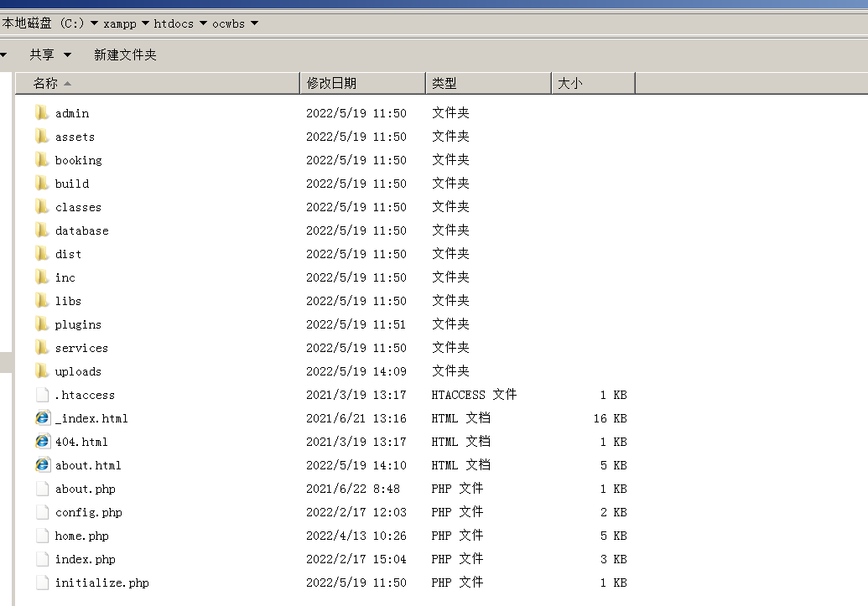Click the initialize.php file icon
The height and width of the screenshot is (606, 868).
tap(42, 583)
